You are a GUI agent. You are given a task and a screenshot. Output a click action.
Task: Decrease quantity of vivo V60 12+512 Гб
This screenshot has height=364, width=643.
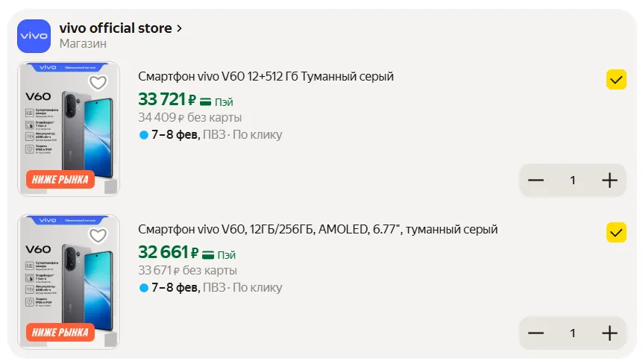[536, 181]
